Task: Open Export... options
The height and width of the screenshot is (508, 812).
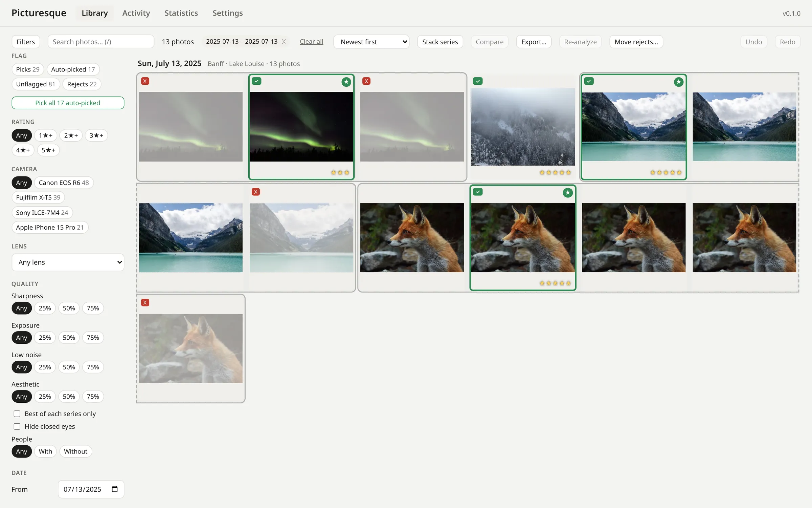Action: click(534, 42)
